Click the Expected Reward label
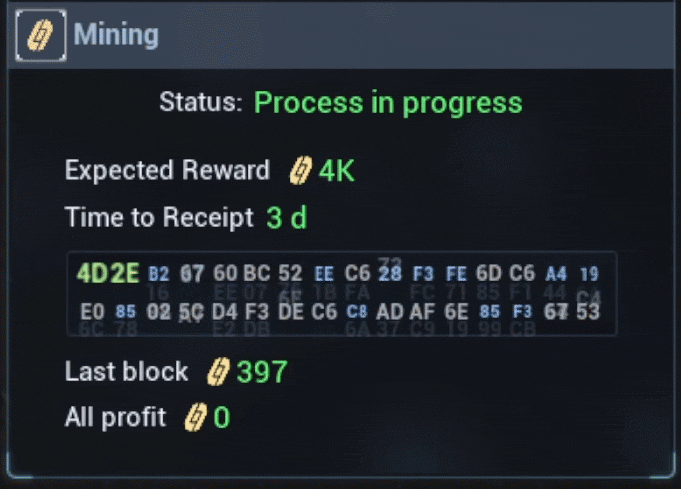The image size is (681, 489). click(167, 170)
